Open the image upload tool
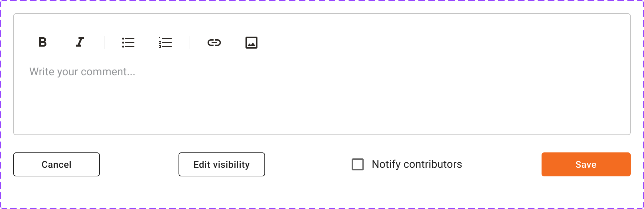The width and height of the screenshot is (644, 209). click(x=251, y=43)
